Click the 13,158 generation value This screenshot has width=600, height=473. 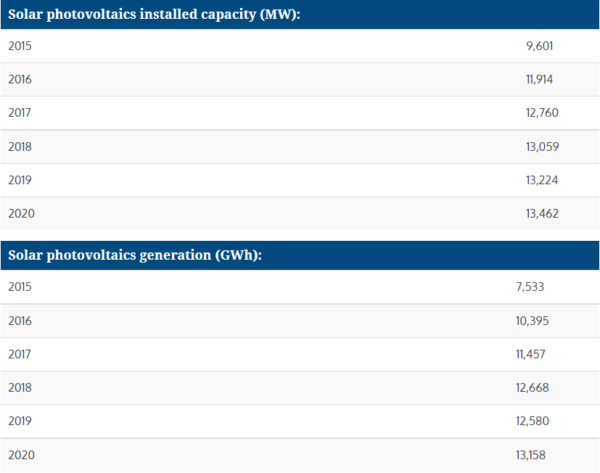coord(531,455)
